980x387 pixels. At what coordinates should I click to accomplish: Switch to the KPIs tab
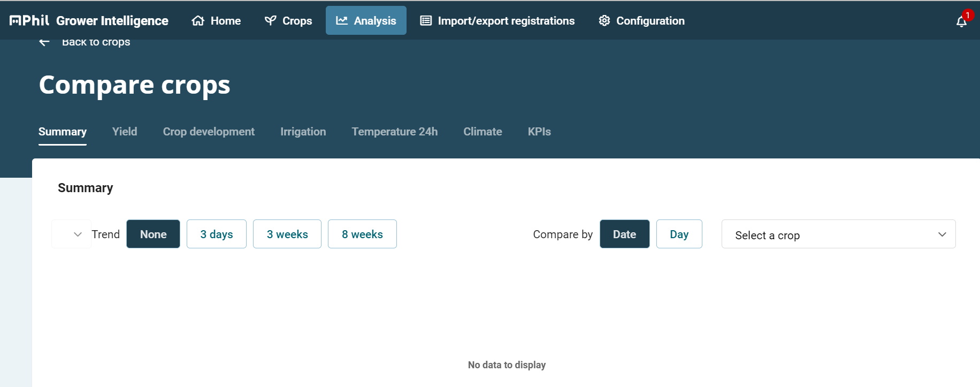(x=539, y=132)
